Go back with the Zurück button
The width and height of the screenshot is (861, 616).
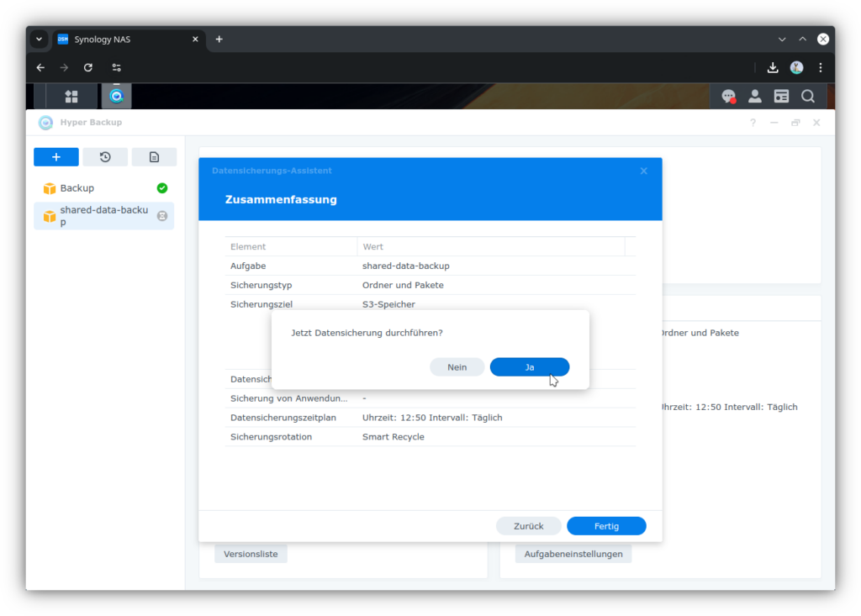pyautogui.click(x=529, y=526)
